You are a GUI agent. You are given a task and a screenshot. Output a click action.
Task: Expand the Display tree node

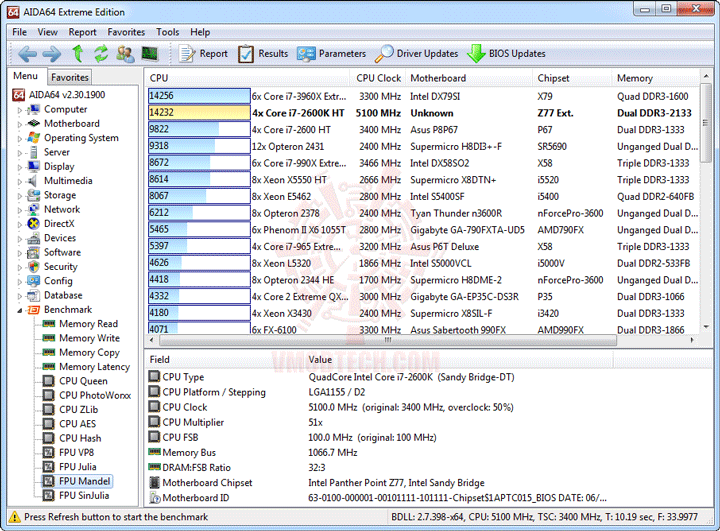coord(20,167)
